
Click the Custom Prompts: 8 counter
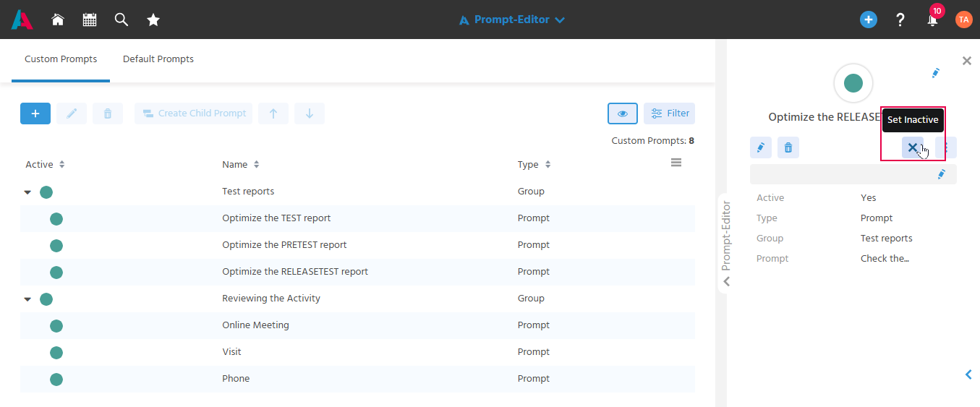pos(653,141)
